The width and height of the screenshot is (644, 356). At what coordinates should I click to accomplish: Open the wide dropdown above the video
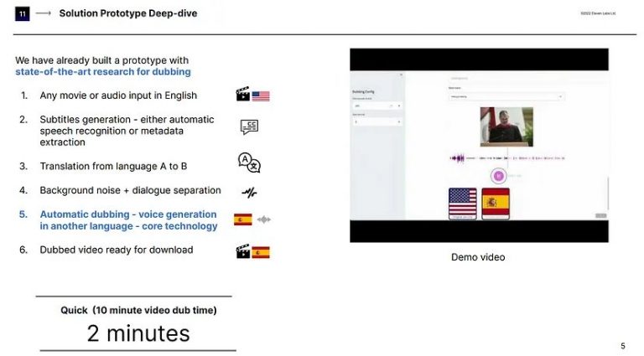pyautogui.click(x=506, y=96)
